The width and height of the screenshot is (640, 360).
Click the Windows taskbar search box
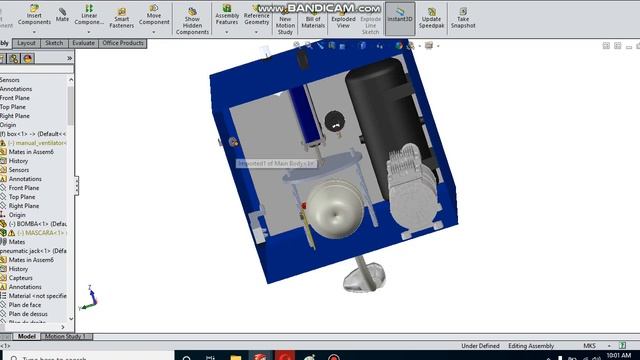(88, 356)
